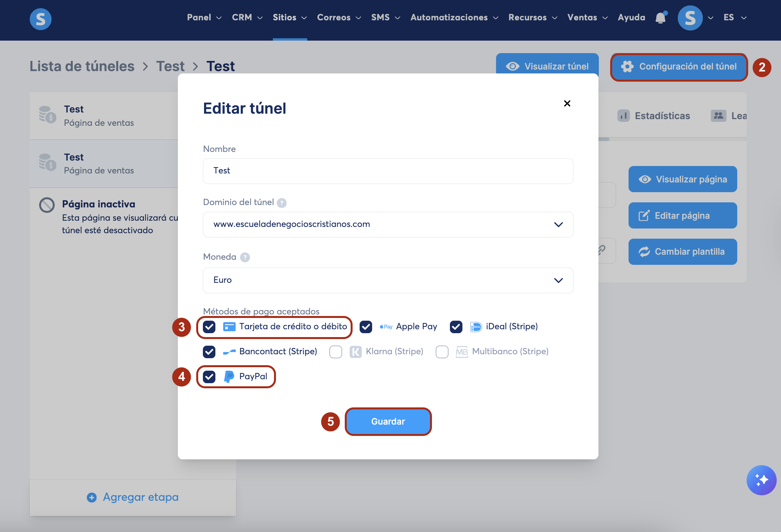Click the Dominio del túnel help icon
This screenshot has height=532, width=781.
click(281, 203)
